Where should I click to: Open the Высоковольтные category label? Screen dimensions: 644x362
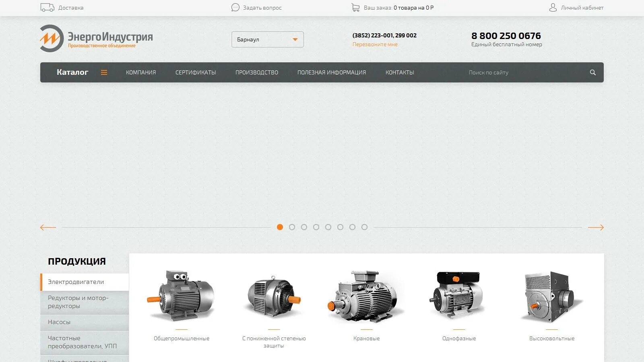(552, 339)
